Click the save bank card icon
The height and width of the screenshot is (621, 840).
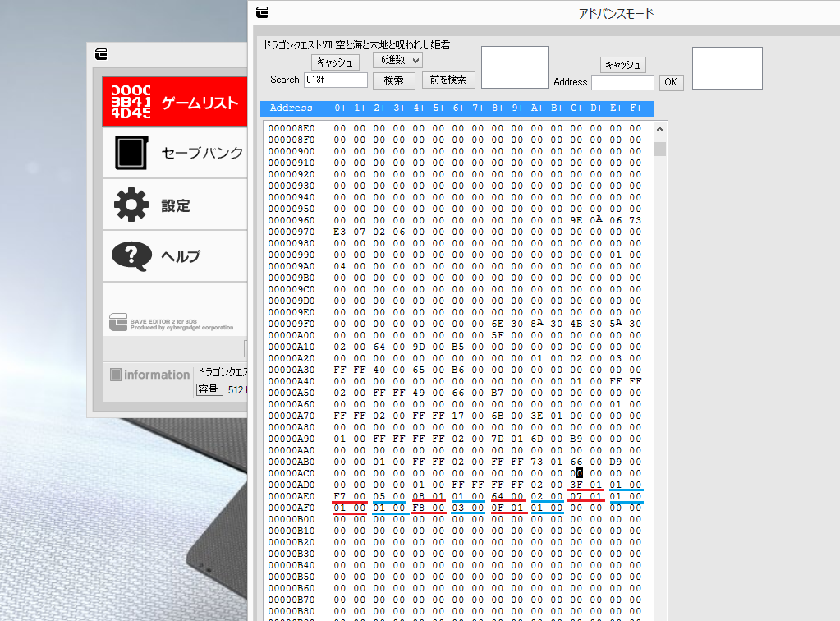coord(131,153)
